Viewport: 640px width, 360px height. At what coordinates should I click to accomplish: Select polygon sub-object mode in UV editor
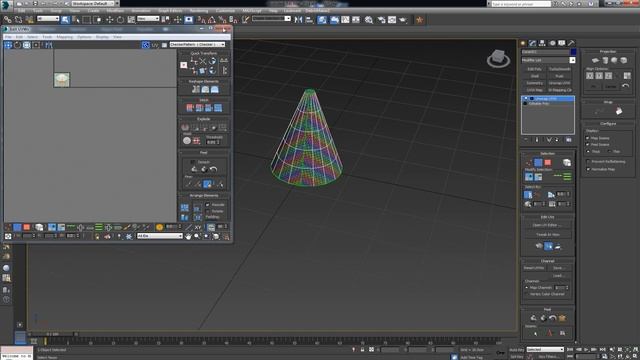(27, 227)
